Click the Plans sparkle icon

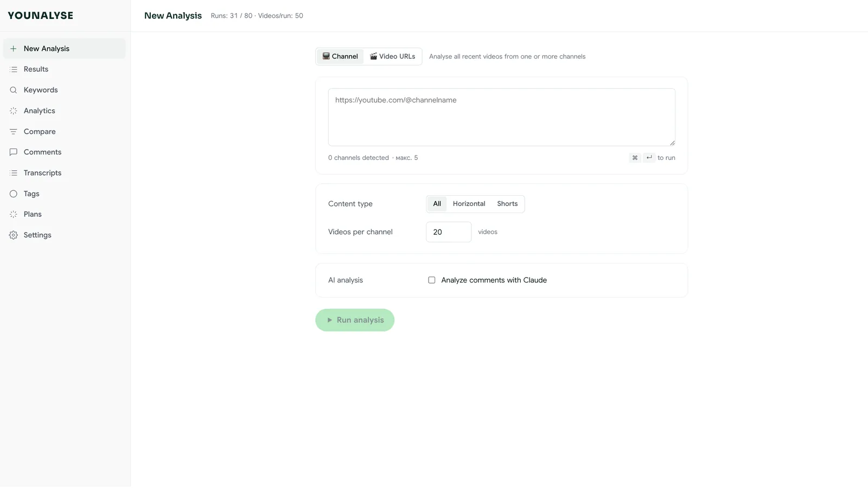(14, 214)
